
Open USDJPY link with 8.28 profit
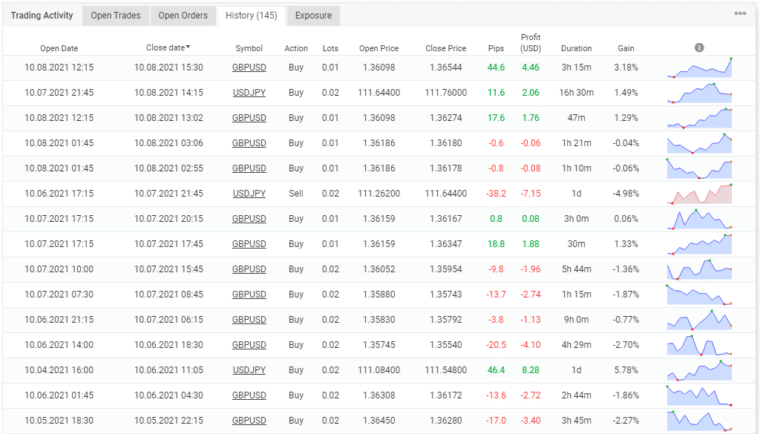tap(248, 369)
